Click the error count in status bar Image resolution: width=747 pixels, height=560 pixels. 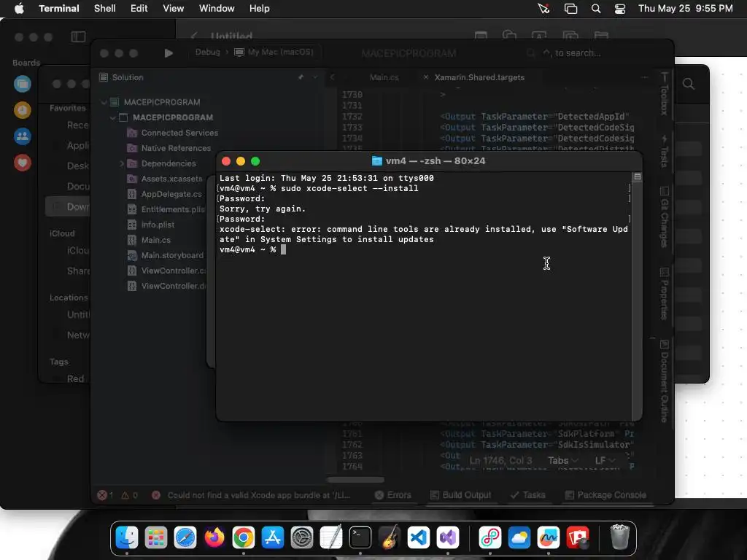pyautogui.click(x=105, y=495)
